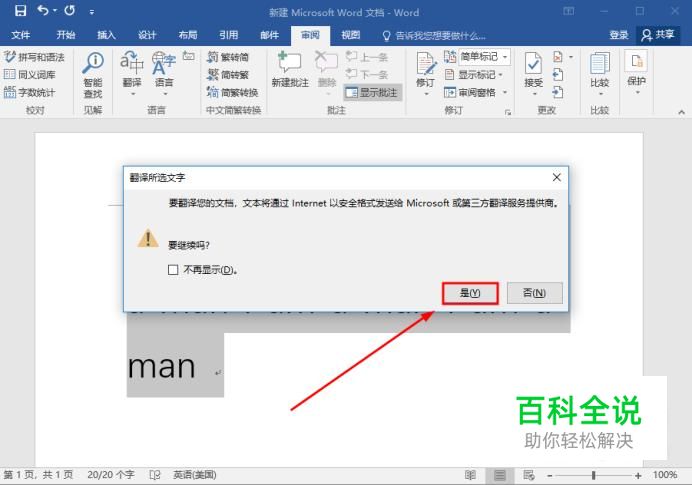The width and height of the screenshot is (692, 485).
Task: Convert text with 繁转简
Action: [228, 57]
